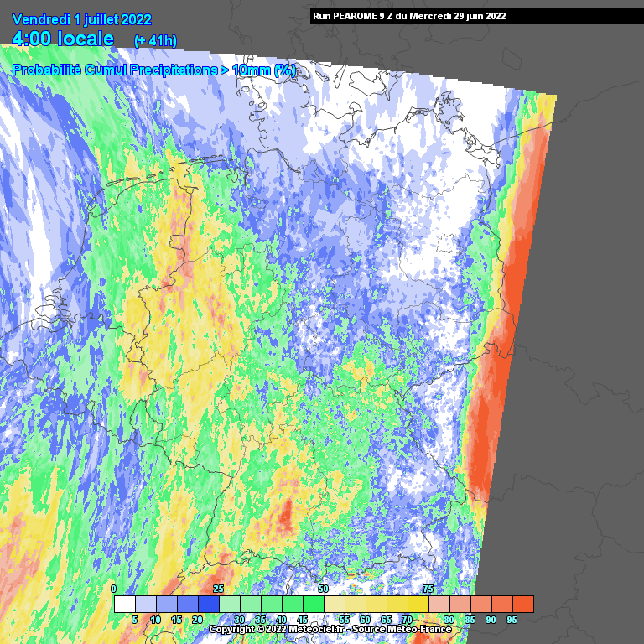Click the white 0% legend swatch
Image resolution: width=644 pixels, height=644 pixels.
coord(124,604)
